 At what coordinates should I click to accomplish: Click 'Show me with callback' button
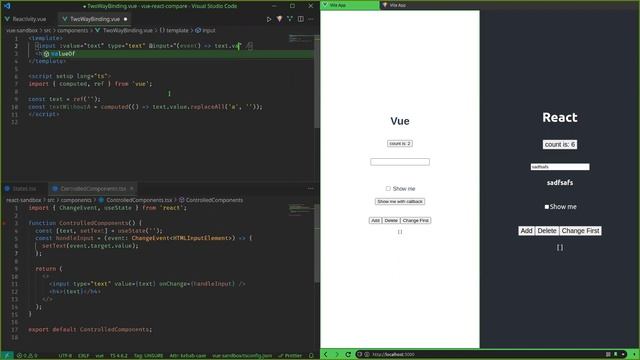[x=400, y=202]
